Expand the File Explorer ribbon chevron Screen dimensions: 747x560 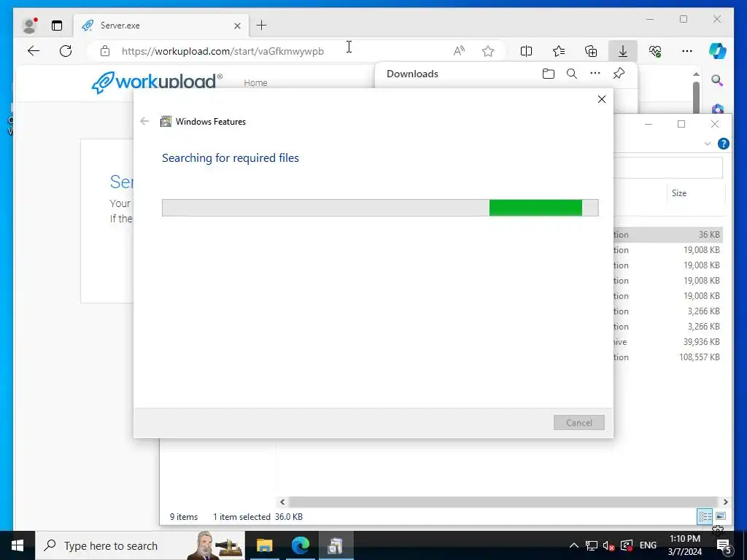[x=708, y=144]
